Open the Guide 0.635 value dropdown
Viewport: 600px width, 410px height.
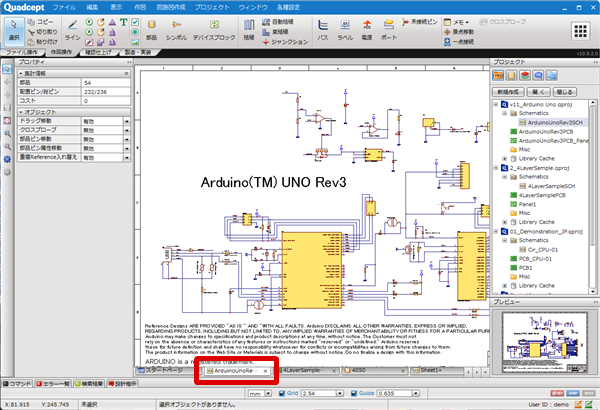coord(416,393)
